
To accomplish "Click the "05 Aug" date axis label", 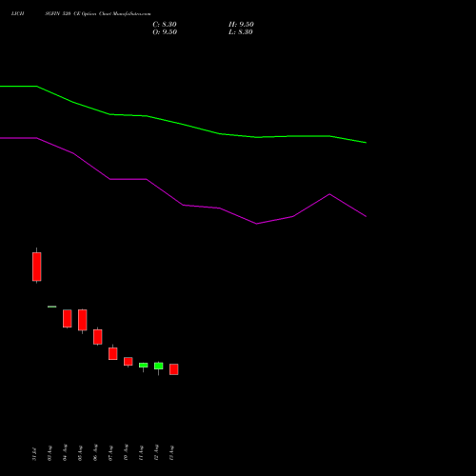I will (x=80, y=453).
